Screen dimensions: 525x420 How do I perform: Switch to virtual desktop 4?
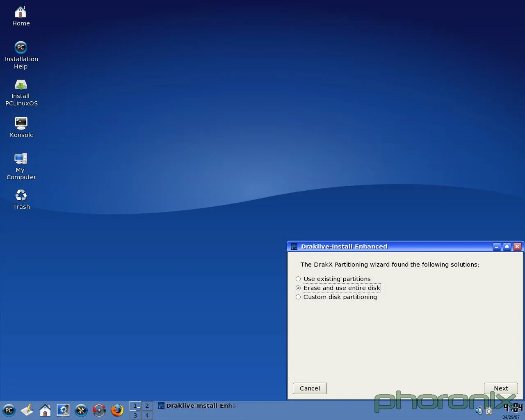coord(147,415)
